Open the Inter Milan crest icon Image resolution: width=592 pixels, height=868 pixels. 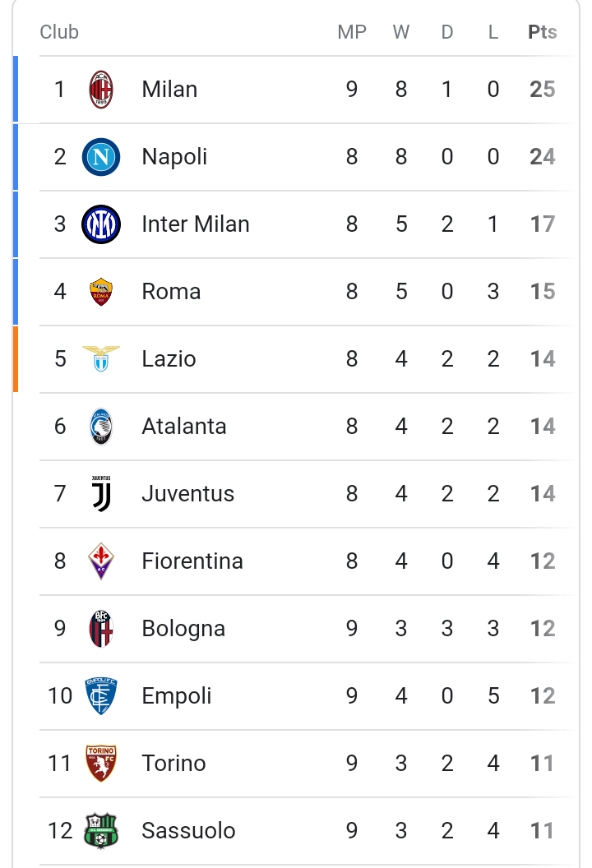(101, 224)
